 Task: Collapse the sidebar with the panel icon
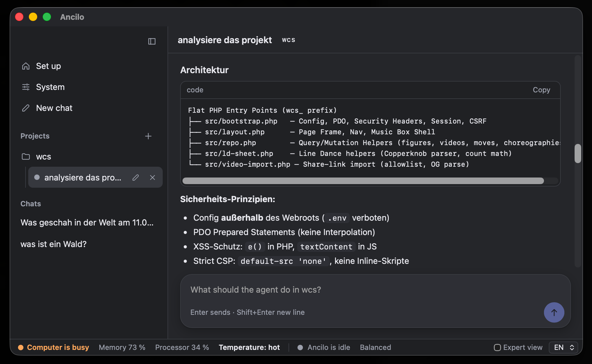coord(152,41)
